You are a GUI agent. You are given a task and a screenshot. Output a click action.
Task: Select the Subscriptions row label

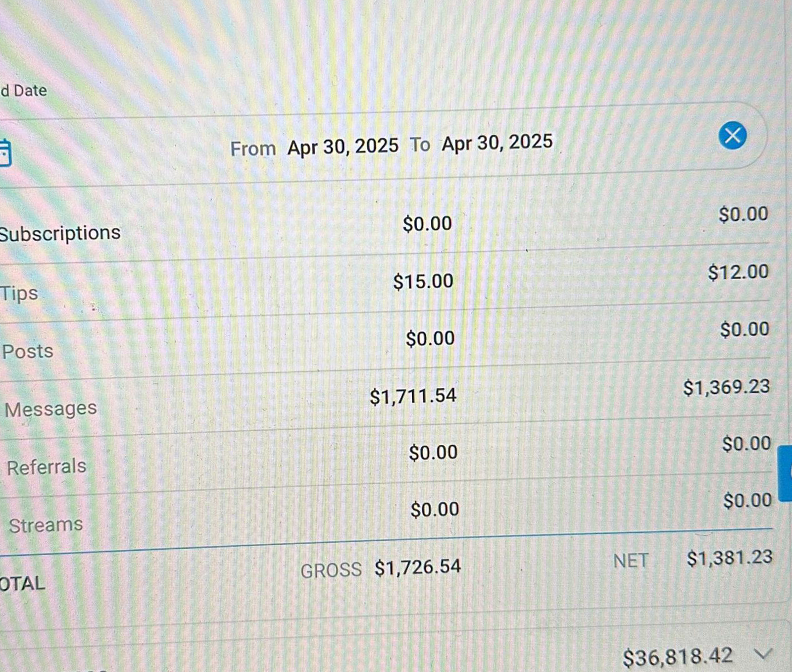[x=60, y=233]
